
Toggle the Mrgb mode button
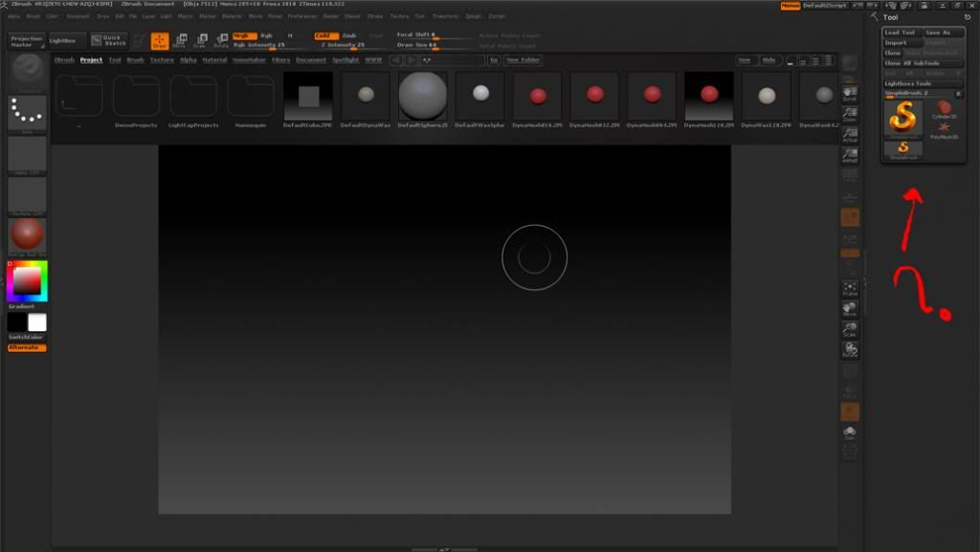[244, 35]
